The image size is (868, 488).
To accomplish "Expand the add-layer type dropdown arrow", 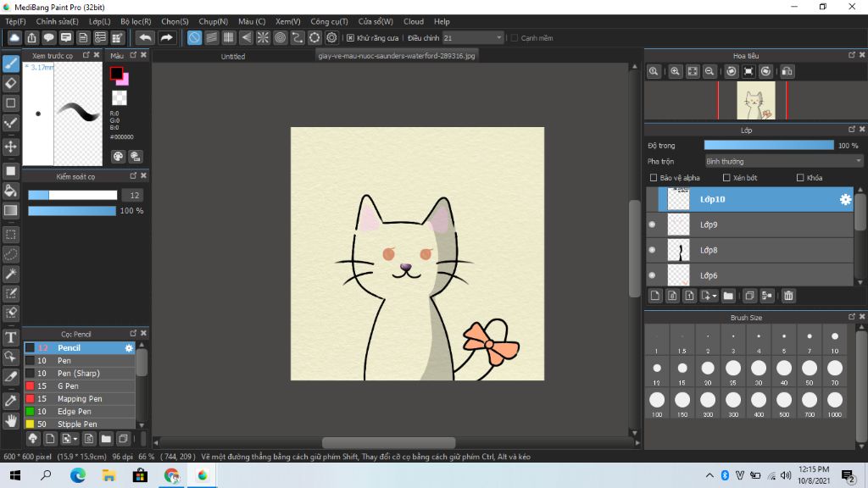I will (x=714, y=296).
